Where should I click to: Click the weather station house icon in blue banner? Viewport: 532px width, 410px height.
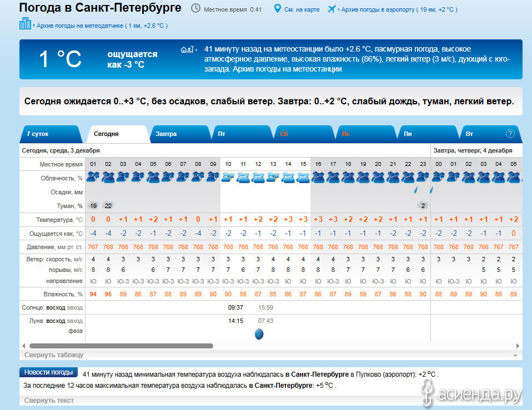[x=188, y=49]
